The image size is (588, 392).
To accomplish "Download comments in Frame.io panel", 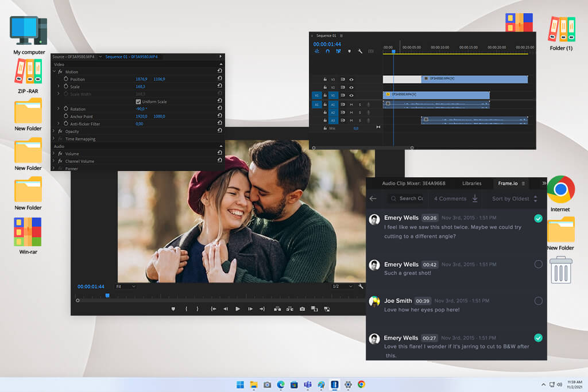I will click(475, 198).
